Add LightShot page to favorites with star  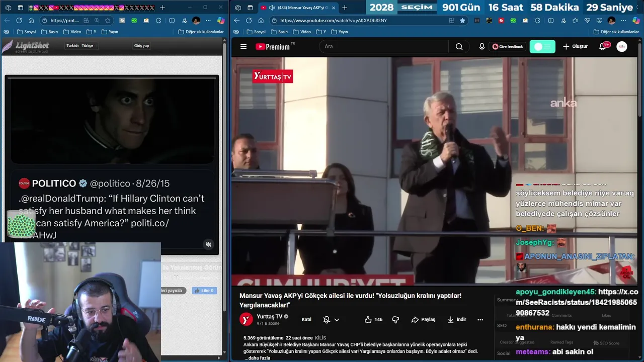(108, 21)
